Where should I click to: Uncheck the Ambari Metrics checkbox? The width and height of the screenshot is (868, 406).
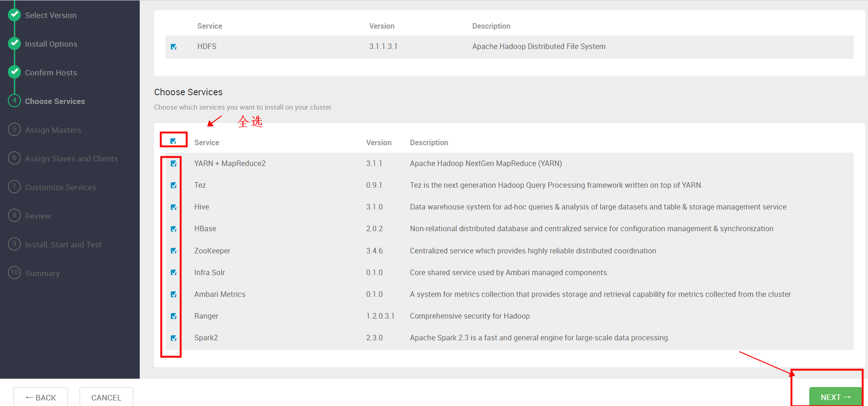click(174, 295)
